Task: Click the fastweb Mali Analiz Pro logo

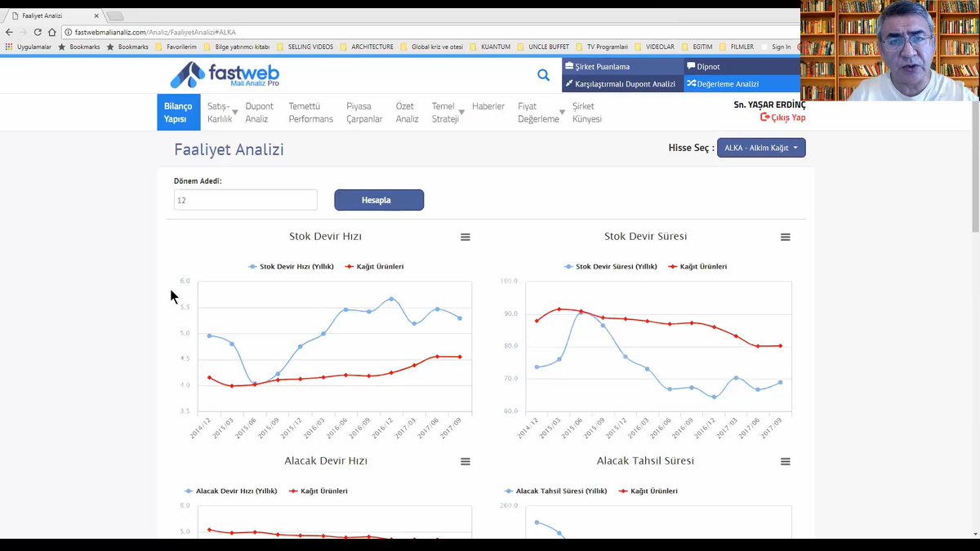Action: pyautogui.click(x=225, y=74)
